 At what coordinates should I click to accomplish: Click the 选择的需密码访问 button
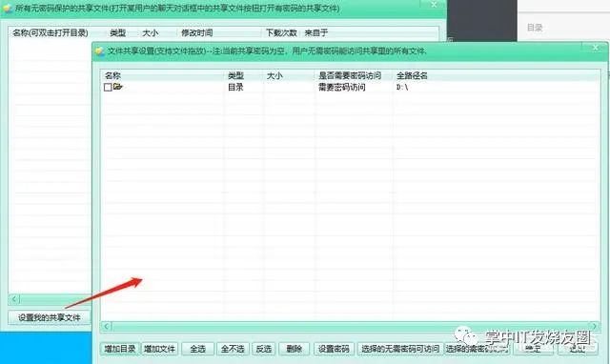(x=477, y=349)
